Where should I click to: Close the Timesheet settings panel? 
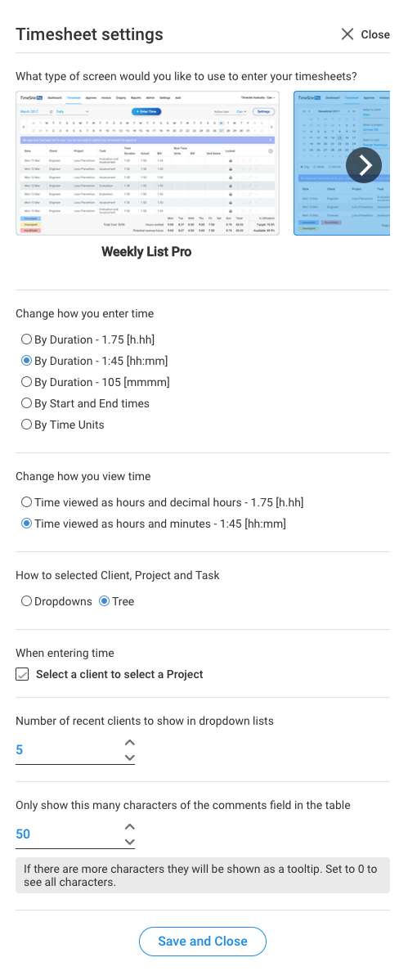[x=365, y=34]
